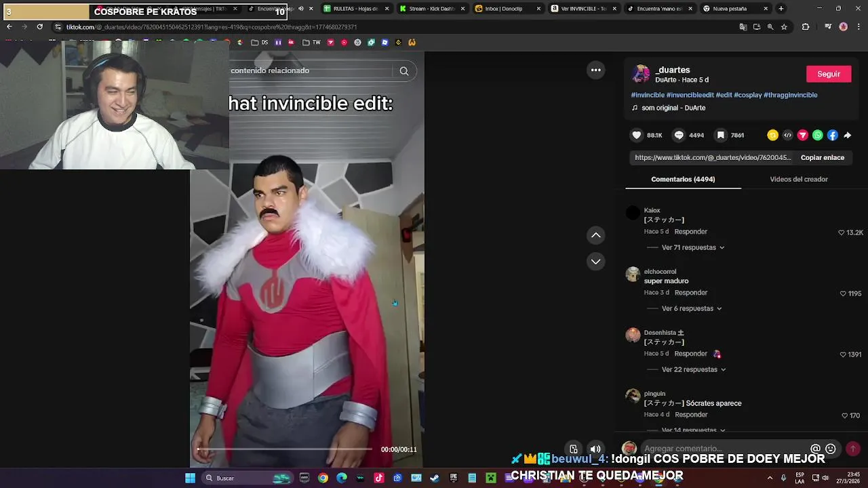Screen dimensions: 868x488
Task: Open the Chrome three-dot menu
Action: (859, 26)
